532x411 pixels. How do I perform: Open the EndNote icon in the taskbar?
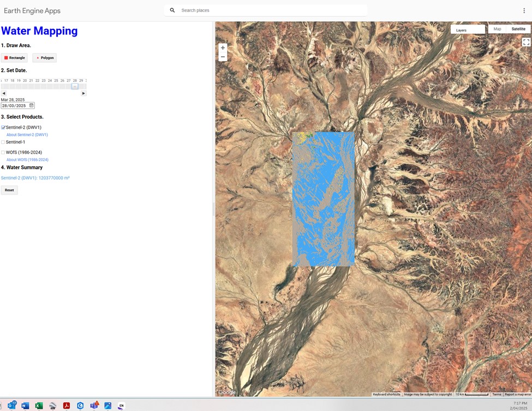pos(122,406)
